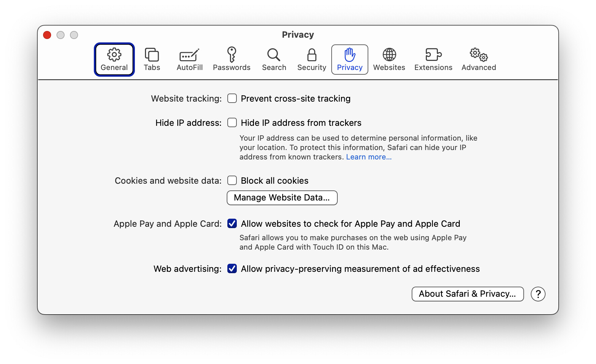Click the Apple Pay and Apple Card label
Viewport: 596px width, 364px height.
click(x=168, y=224)
